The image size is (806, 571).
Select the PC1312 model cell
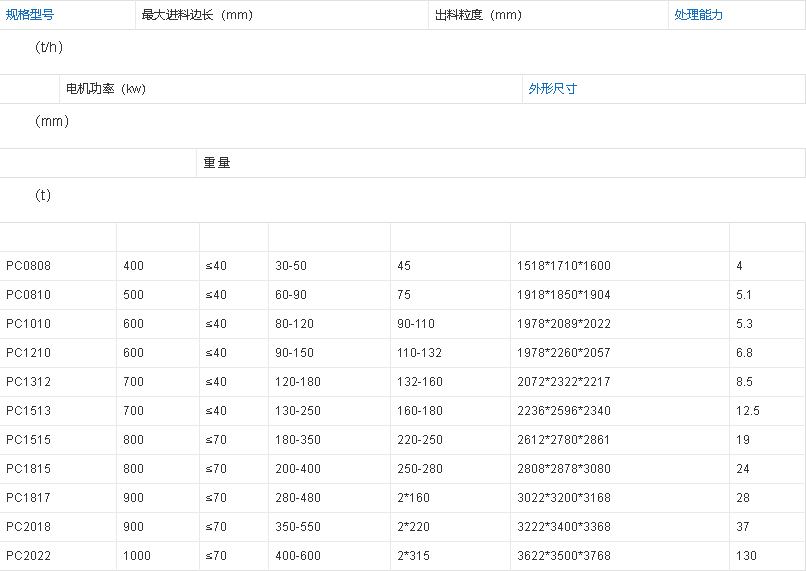tap(28, 382)
